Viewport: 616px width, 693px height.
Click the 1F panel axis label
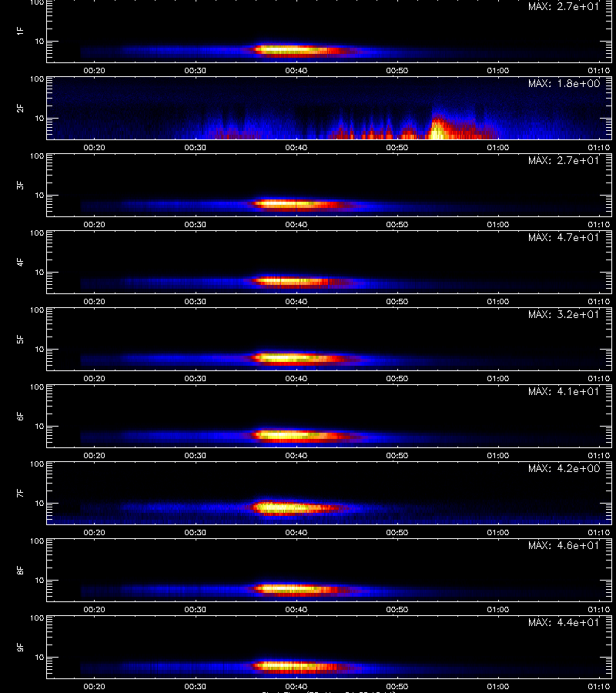point(20,32)
